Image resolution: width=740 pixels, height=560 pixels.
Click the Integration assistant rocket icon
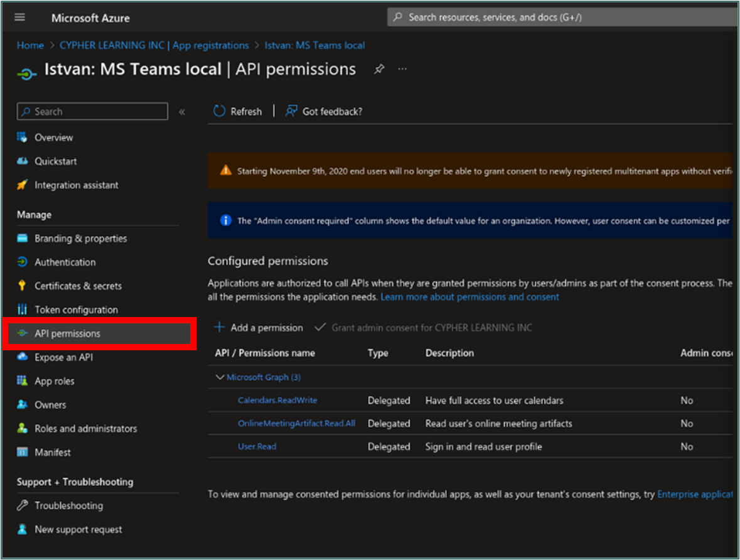click(x=22, y=185)
